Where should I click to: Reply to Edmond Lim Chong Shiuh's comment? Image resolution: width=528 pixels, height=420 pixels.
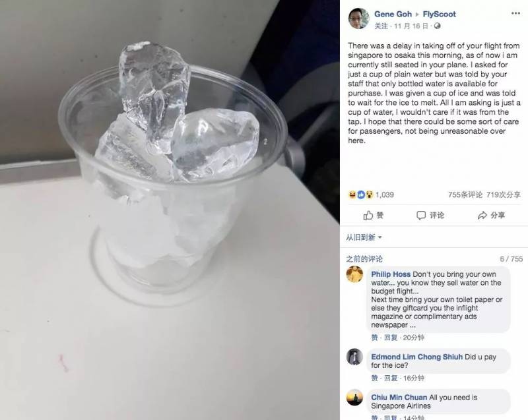(x=391, y=378)
